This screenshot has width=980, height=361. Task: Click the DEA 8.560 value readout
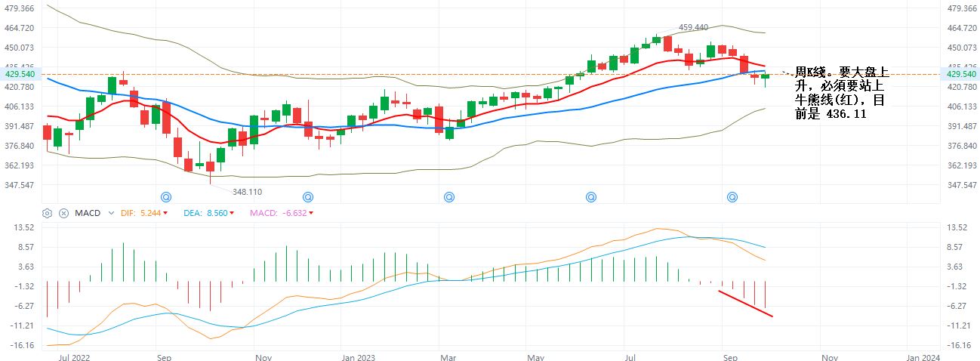click(x=208, y=213)
